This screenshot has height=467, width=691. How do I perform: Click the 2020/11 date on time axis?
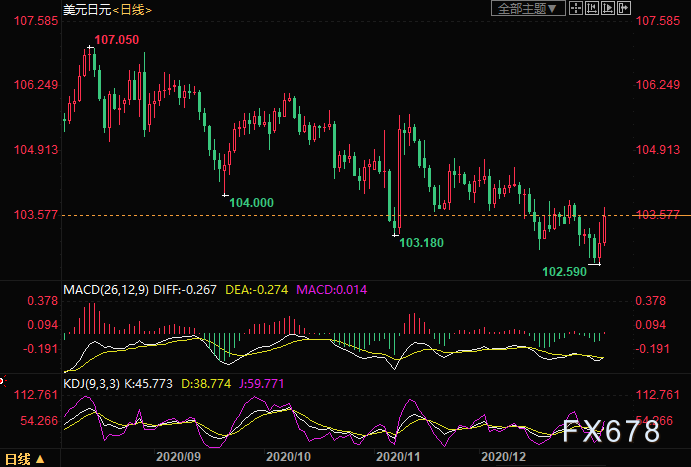(396, 456)
